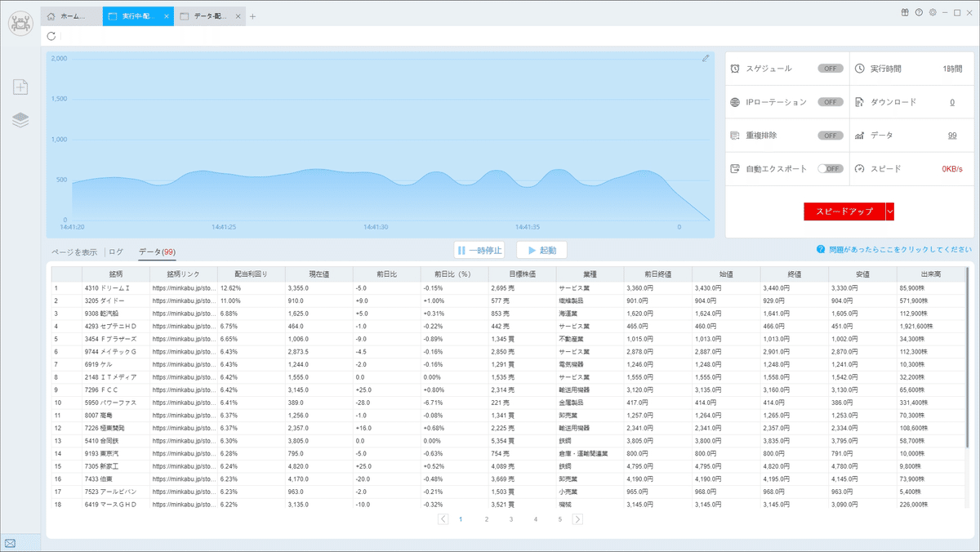Image resolution: width=980 pixels, height=552 pixels.
Task: Click the new task plus icon in sidebar
Action: [x=20, y=87]
